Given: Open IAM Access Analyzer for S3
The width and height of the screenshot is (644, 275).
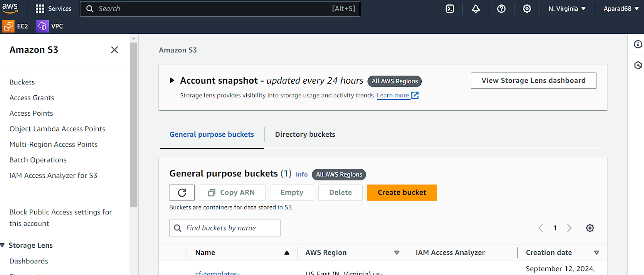Looking at the screenshot, I should 53,175.
